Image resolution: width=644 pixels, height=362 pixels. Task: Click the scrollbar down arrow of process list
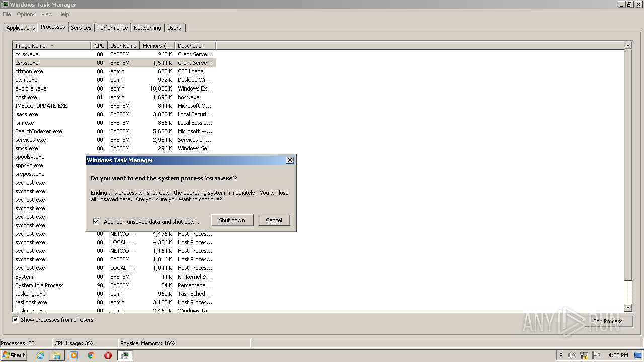pyautogui.click(x=628, y=308)
